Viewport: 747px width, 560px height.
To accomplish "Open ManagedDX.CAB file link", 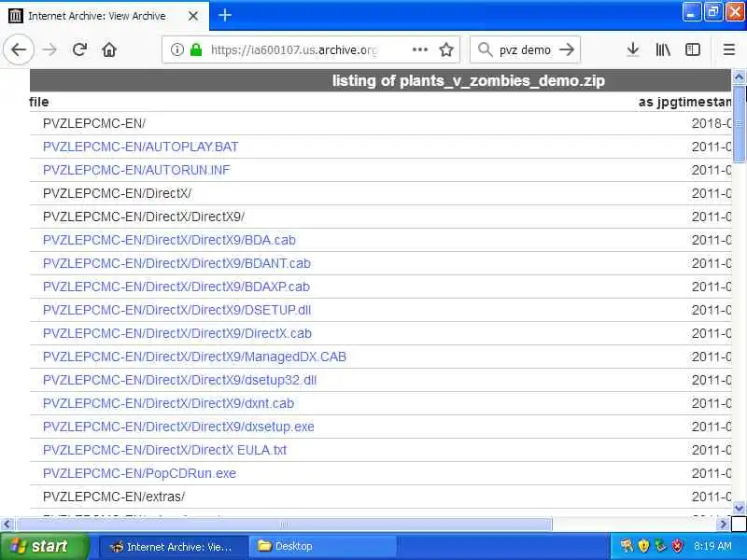I will pos(195,357).
